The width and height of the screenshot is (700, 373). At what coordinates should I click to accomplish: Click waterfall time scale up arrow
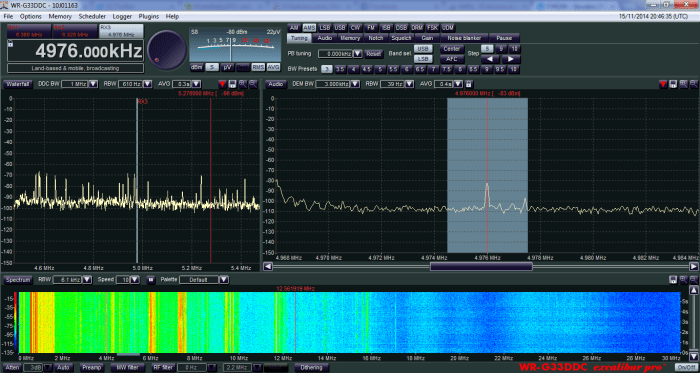[x=694, y=291]
